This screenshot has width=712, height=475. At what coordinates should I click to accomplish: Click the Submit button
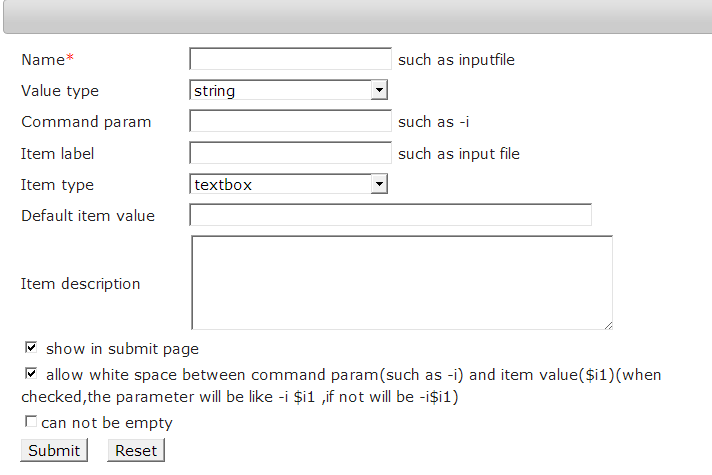54,450
